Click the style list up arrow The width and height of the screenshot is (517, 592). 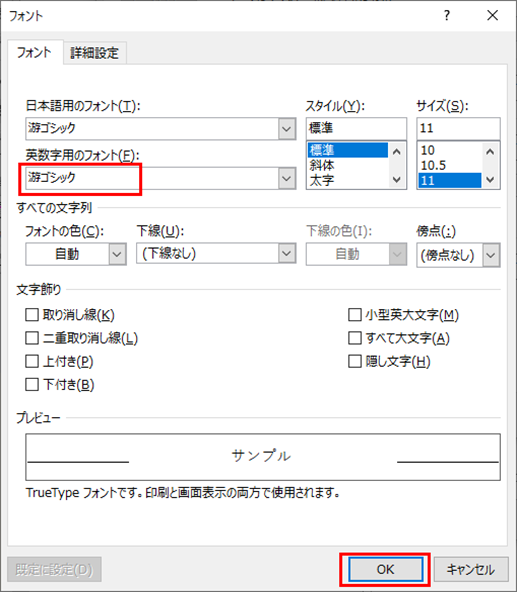(397, 152)
